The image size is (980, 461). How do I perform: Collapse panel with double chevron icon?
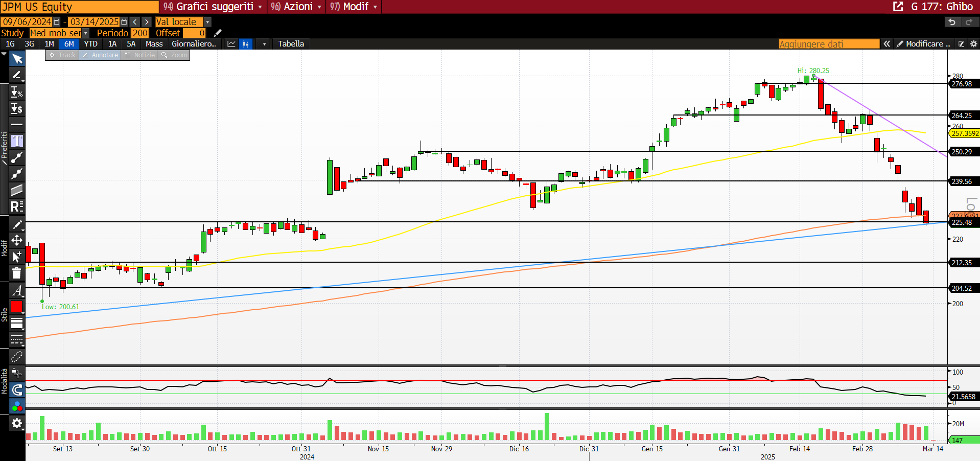point(887,44)
